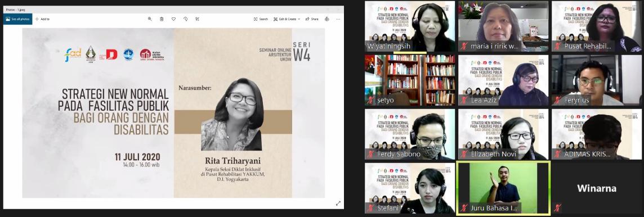Click the Add to button

coord(42,19)
